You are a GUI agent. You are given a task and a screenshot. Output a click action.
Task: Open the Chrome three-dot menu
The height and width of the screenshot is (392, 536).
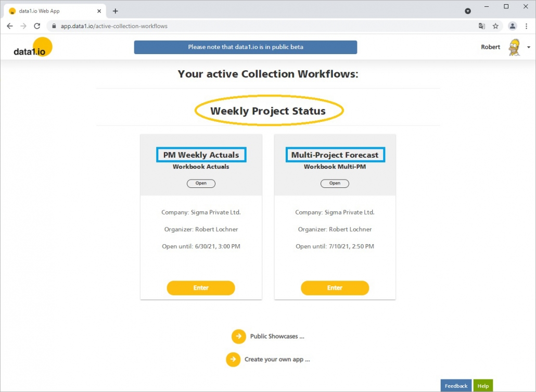tap(526, 26)
